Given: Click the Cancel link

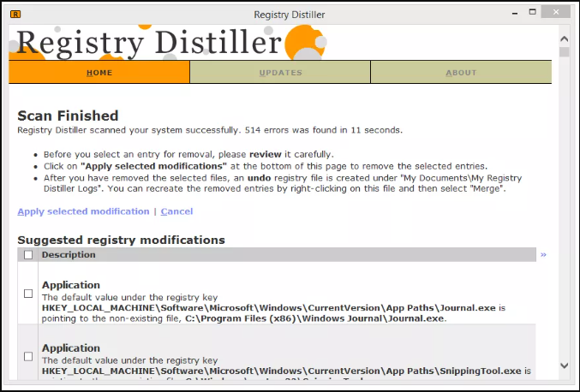Looking at the screenshot, I should [176, 211].
